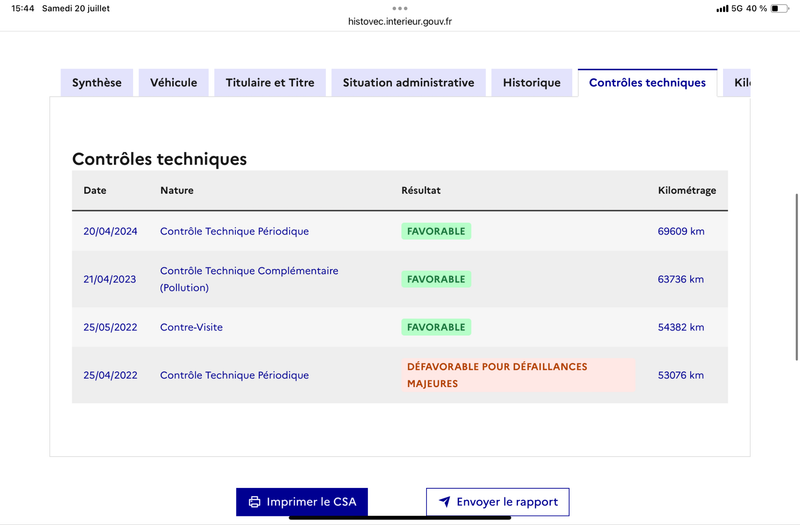The width and height of the screenshot is (800, 525).
Task: Switch to the Véhicule tab
Action: [173, 83]
